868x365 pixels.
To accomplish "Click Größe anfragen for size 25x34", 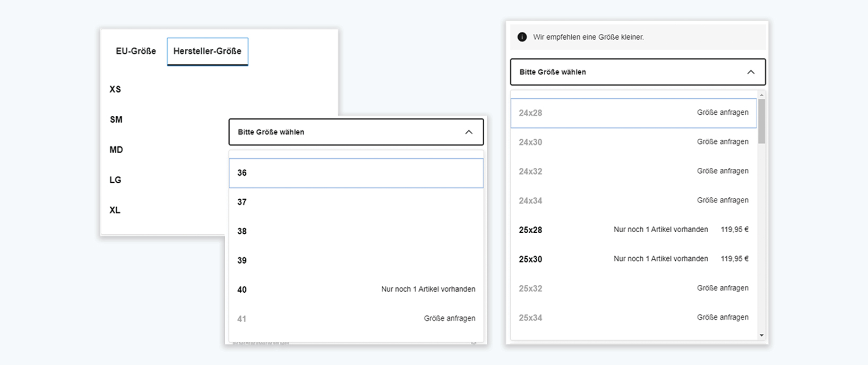I will coord(722,317).
